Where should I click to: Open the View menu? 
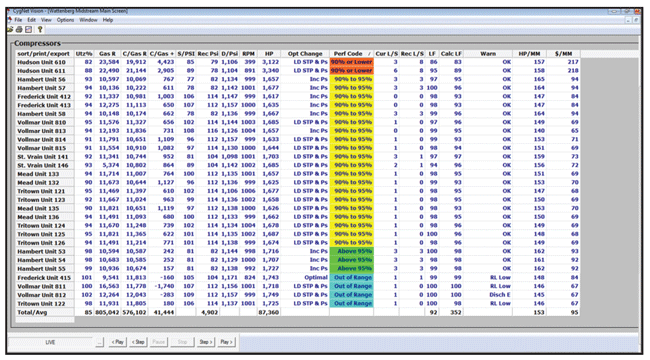click(x=46, y=20)
